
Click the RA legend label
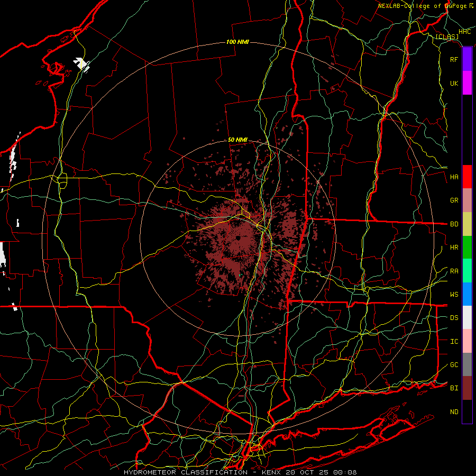454,271
